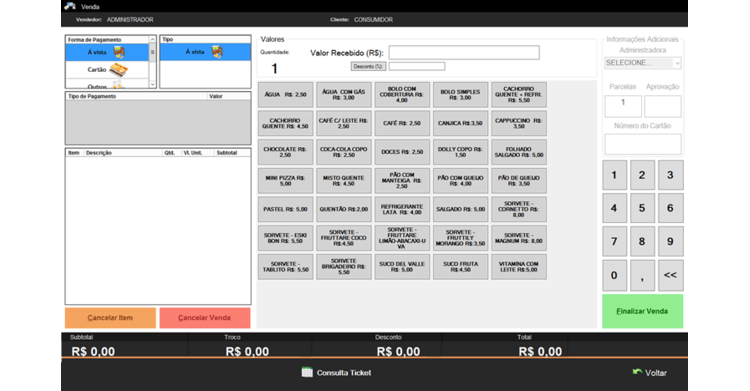750x391 pixels.
Task: Tap keypad digit 0
Action: (614, 275)
